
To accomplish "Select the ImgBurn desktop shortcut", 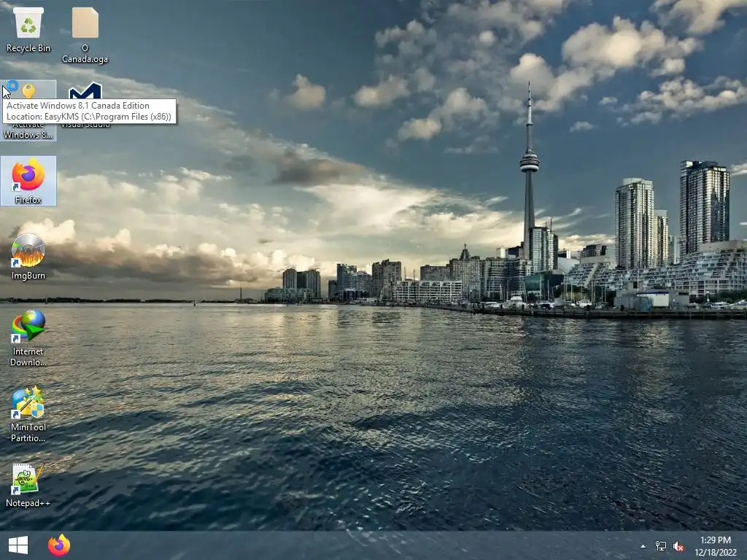I will click(28, 257).
